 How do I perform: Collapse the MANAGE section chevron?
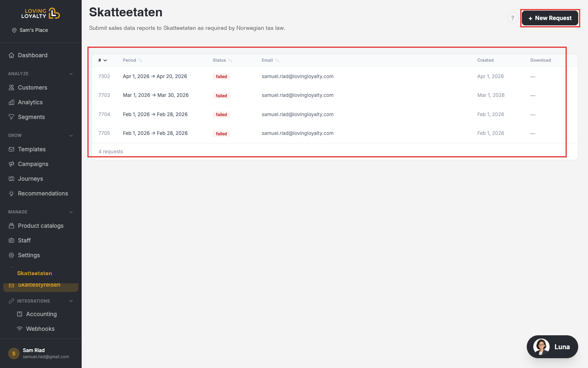click(71, 212)
